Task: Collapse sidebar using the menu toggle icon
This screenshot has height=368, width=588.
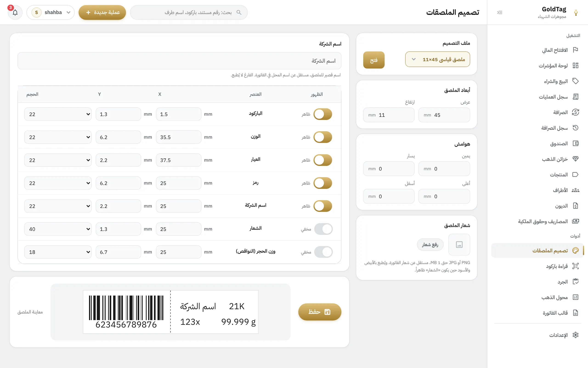Action: [x=500, y=12]
